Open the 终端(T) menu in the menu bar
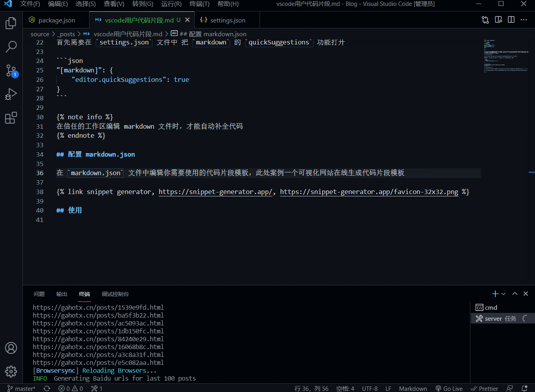 point(199,4)
